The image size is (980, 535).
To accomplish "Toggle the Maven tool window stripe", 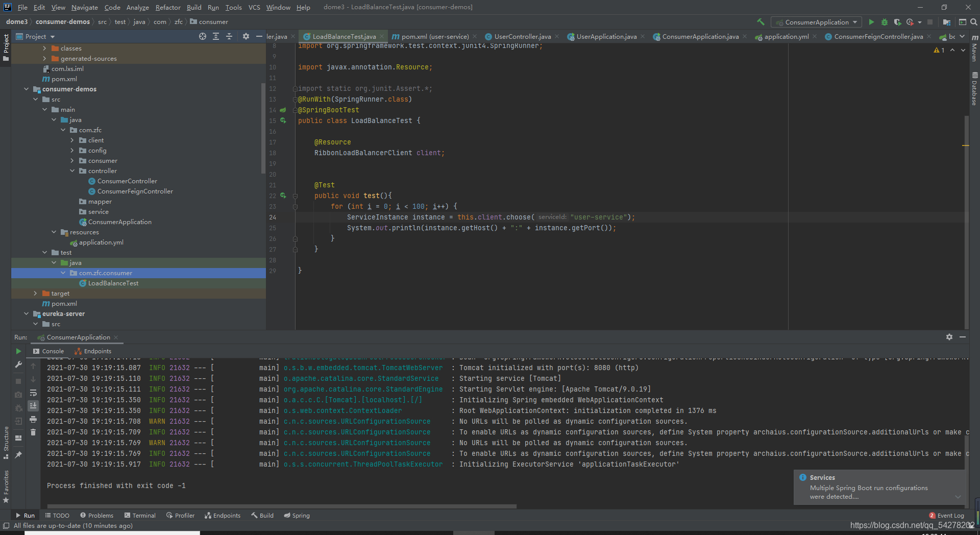I will tap(974, 48).
